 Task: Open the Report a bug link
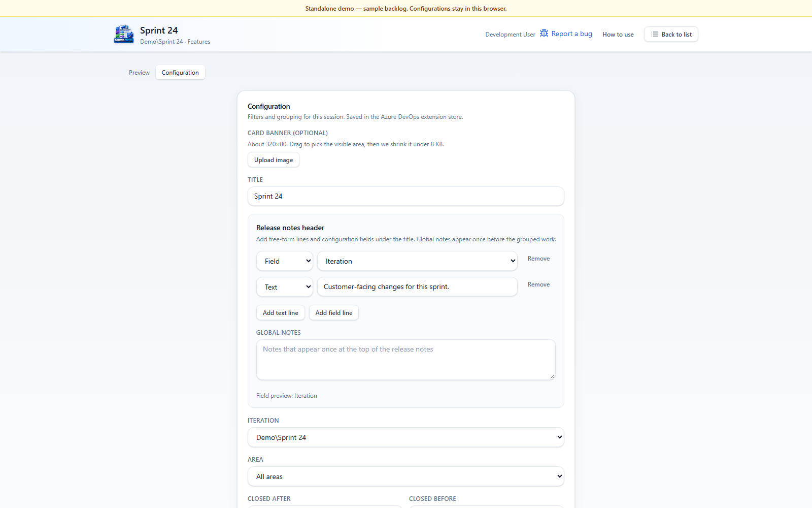click(x=566, y=34)
